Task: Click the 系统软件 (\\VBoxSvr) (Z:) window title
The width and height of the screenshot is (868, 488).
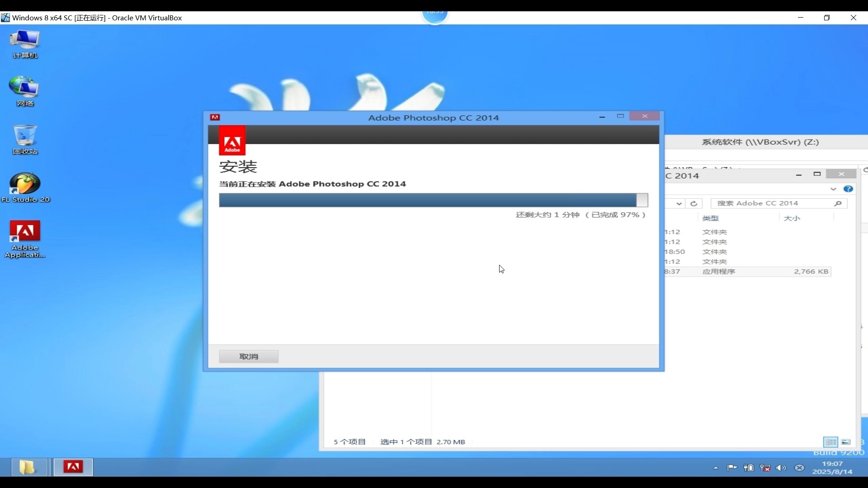Action: click(760, 142)
